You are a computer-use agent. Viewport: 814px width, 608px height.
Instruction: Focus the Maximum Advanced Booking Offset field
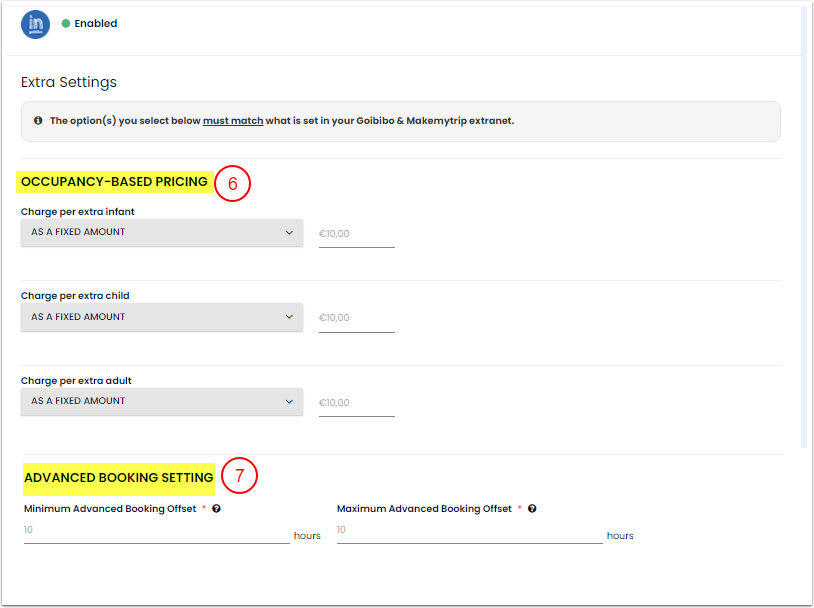click(469, 530)
